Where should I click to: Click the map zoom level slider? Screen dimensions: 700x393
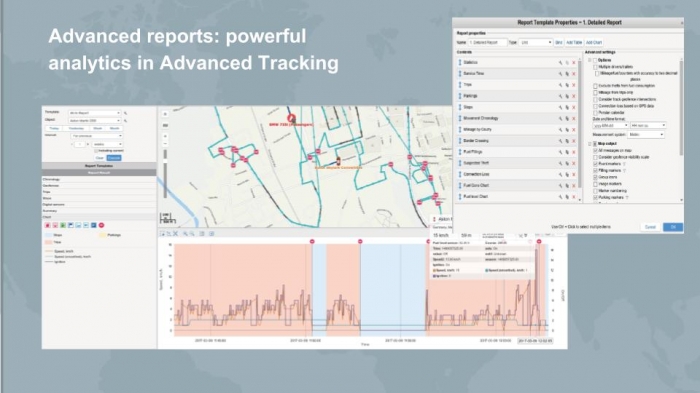165,173
